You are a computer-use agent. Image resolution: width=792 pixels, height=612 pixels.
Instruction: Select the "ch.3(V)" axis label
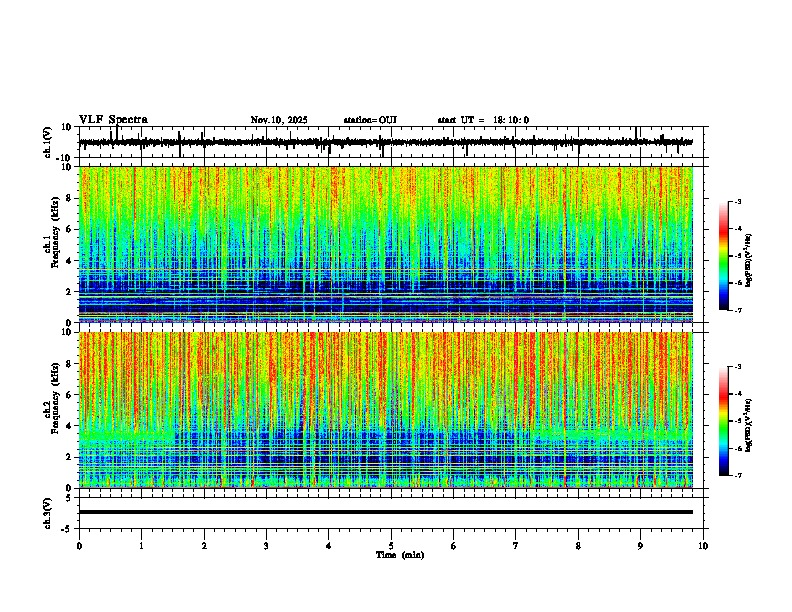(x=48, y=513)
